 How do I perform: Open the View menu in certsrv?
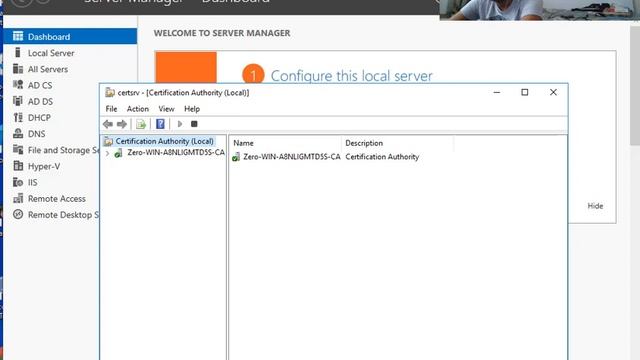166,109
